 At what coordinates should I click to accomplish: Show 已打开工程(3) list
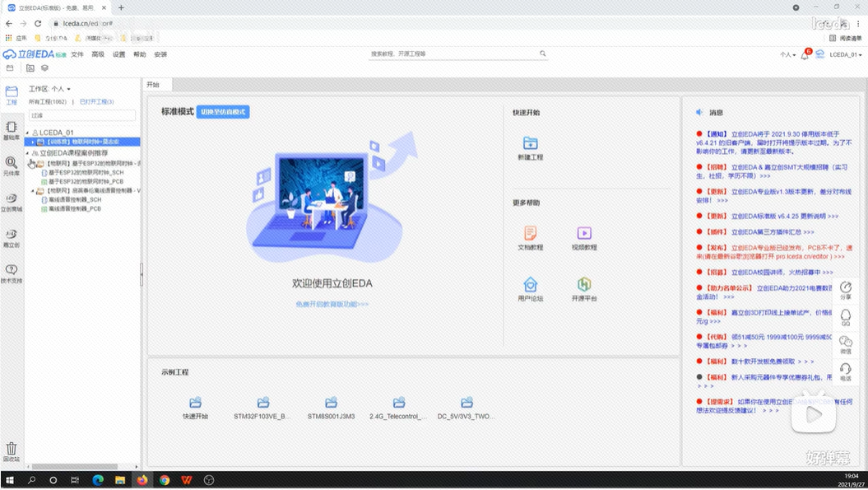coord(97,102)
